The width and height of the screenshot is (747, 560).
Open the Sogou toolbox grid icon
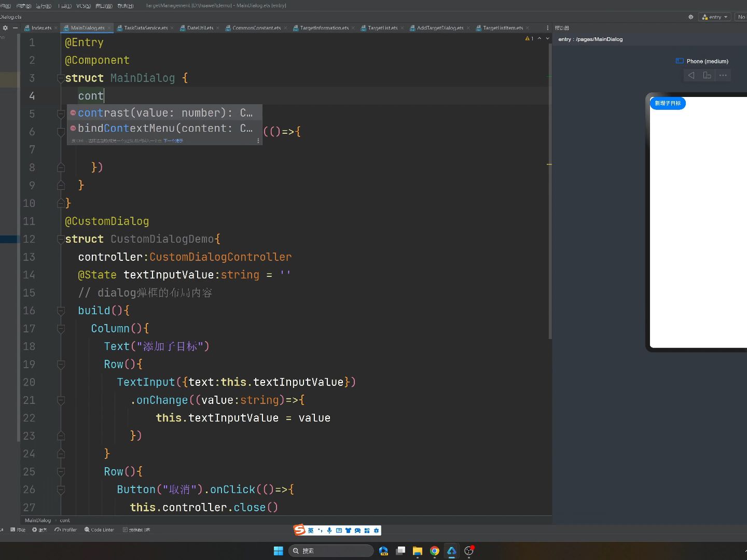[x=367, y=530]
